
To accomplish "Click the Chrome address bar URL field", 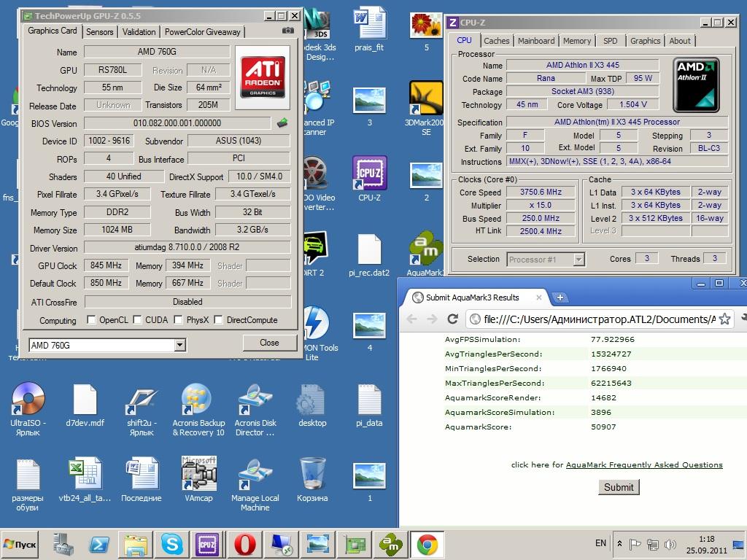I will click(x=600, y=319).
